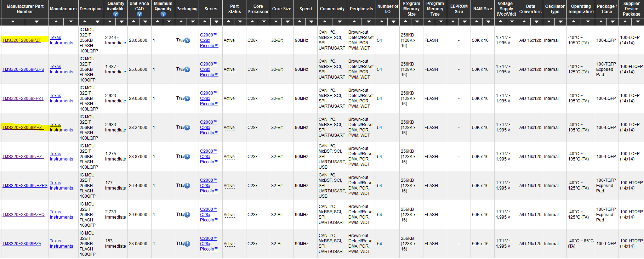Sort Manufacturer Part Number ascending with up arrow

point(13,22)
